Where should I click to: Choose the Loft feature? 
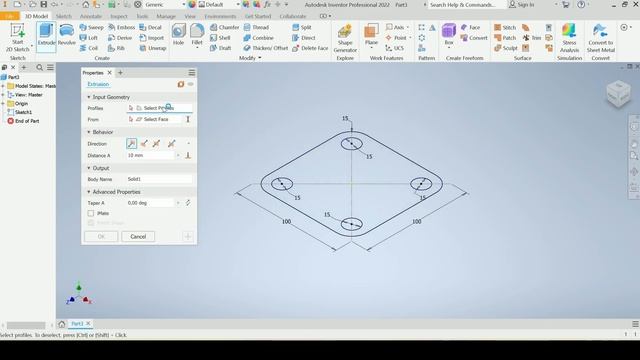tap(89, 38)
